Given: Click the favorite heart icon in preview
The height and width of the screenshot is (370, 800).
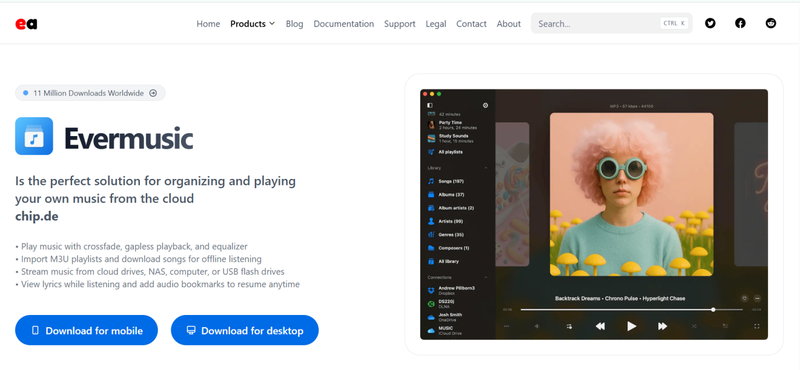Looking at the screenshot, I should [x=744, y=299].
